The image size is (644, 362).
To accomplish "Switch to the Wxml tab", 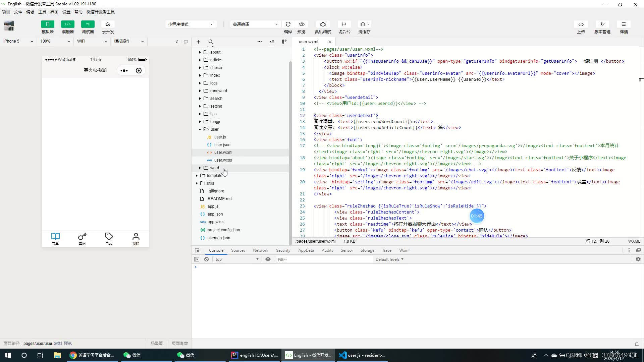I will pyautogui.click(x=404, y=250).
